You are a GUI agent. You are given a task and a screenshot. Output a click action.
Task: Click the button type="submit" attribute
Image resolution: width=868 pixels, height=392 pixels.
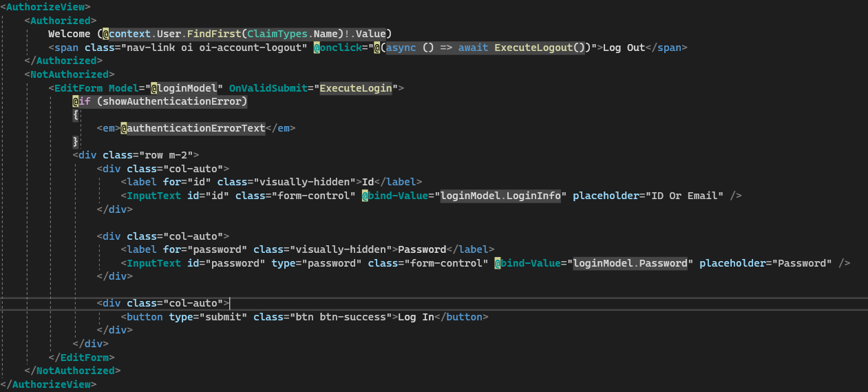[x=208, y=317]
